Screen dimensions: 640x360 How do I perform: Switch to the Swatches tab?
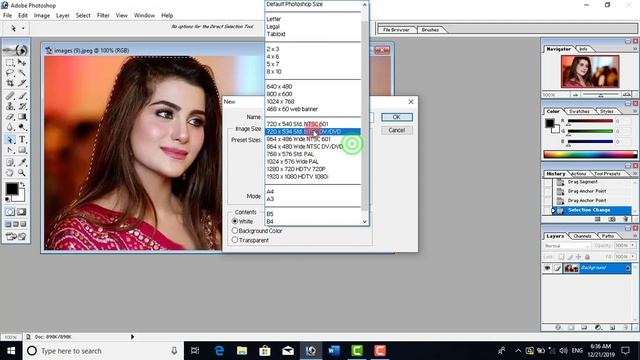point(579,111)
